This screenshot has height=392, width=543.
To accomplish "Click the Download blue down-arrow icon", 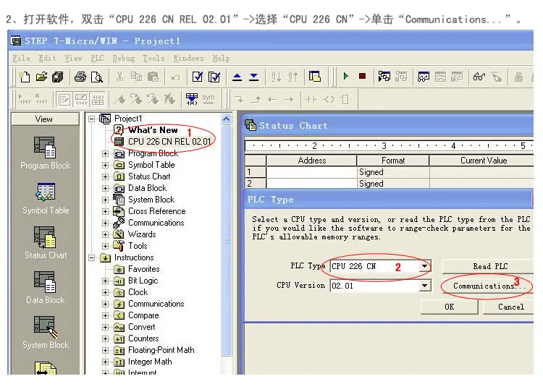I will pos(254,77).
